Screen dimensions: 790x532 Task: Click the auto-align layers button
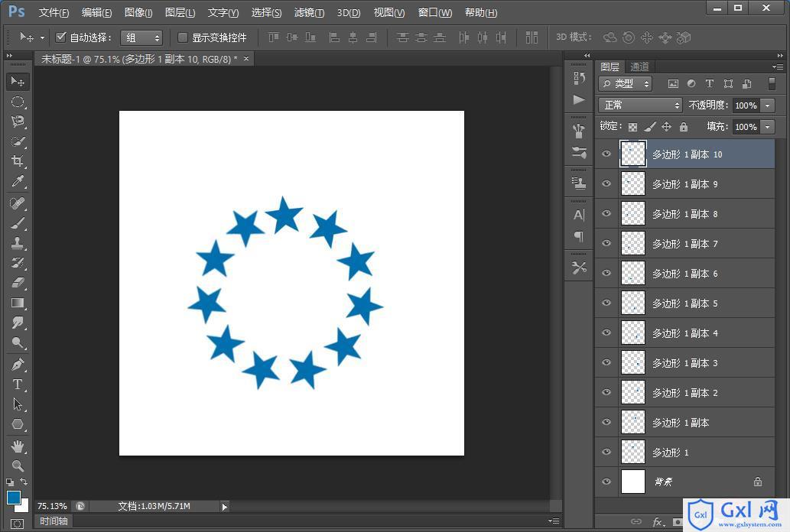point(532,37)
